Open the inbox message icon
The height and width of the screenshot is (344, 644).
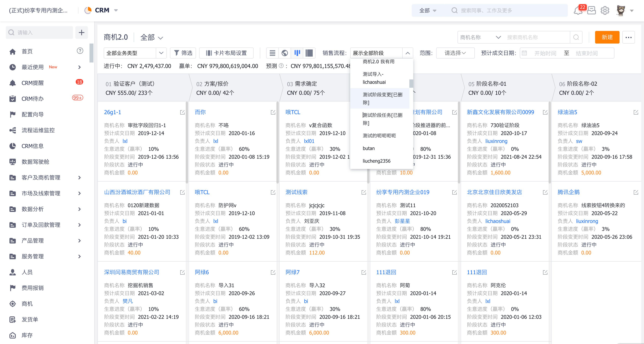click(592, 10)
